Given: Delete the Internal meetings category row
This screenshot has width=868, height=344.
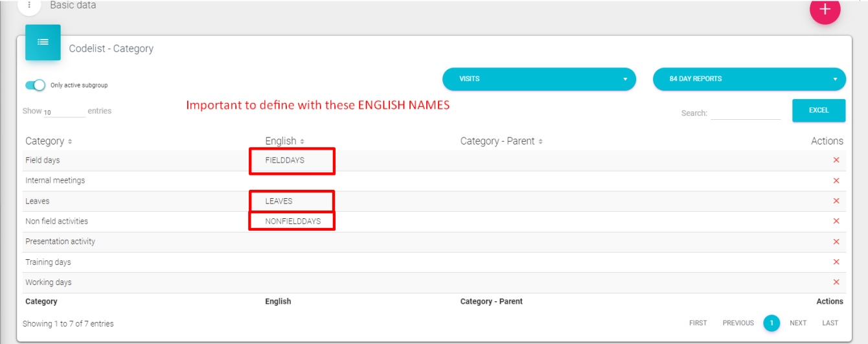Looking at the screenshot, I should 836,181.
